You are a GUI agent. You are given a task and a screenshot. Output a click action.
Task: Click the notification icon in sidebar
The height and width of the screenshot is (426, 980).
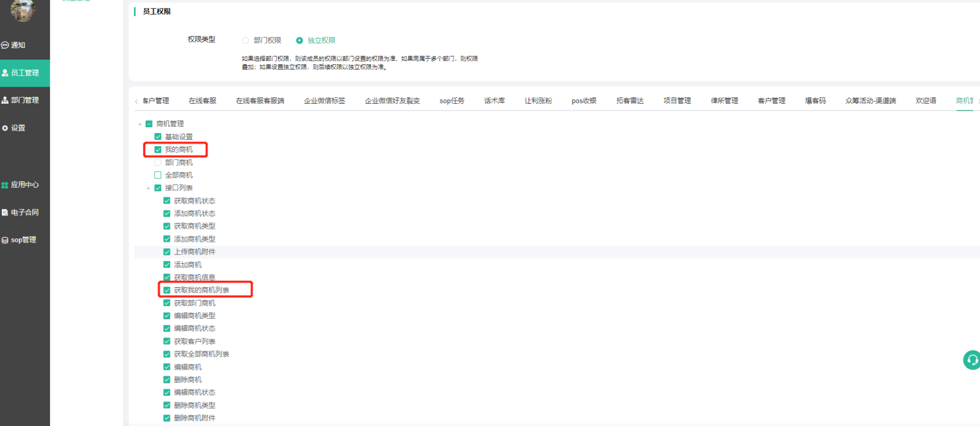5,45
